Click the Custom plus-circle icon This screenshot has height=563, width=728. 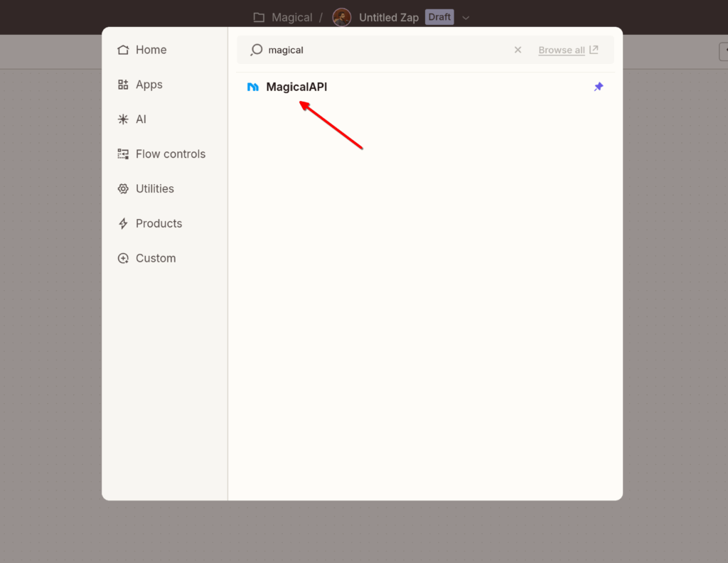123,259
